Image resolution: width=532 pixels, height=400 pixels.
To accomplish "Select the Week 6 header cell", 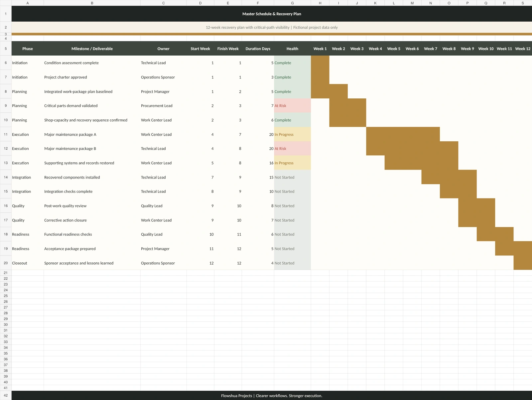I will (x=412, y=49).
